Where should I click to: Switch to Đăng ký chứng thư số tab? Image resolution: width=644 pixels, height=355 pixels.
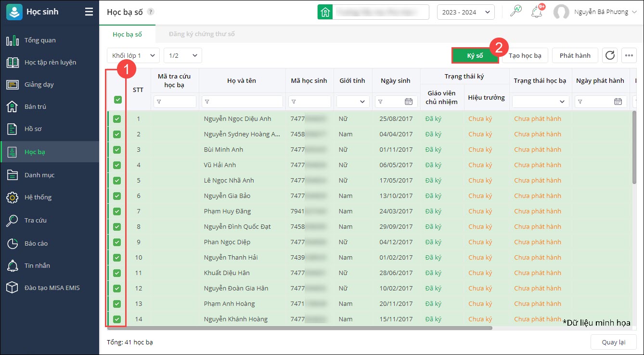[x=202, y=34]
